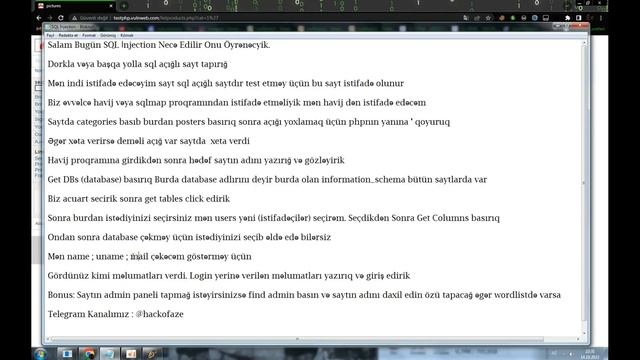
Task: Open the Chrome three-dot menu
Action: coord(601,18)
